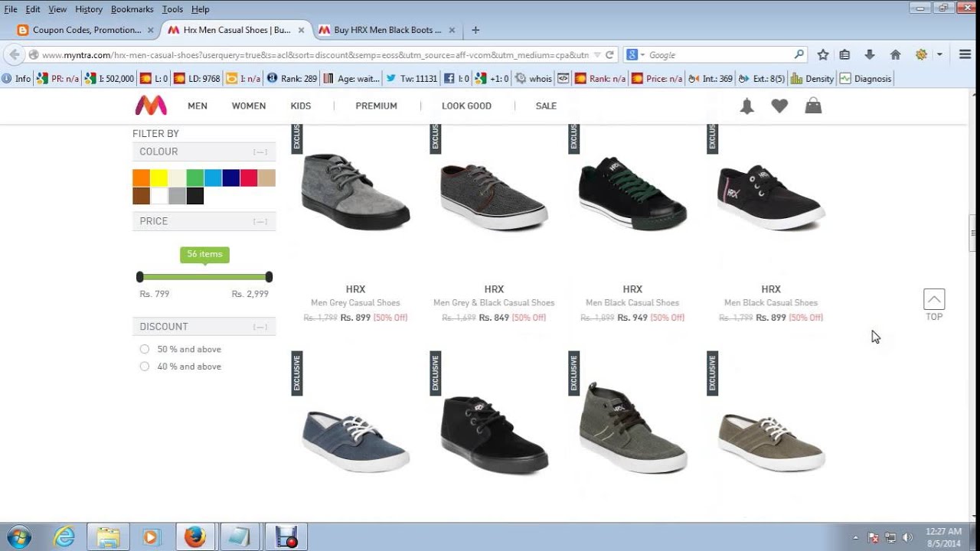Screen dimensions: 980x551
Task: Open the shopping bag icon
Action: coord(813,106)
